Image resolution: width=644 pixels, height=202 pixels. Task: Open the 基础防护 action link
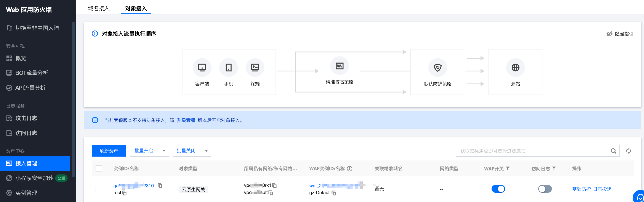click(581, 189)
